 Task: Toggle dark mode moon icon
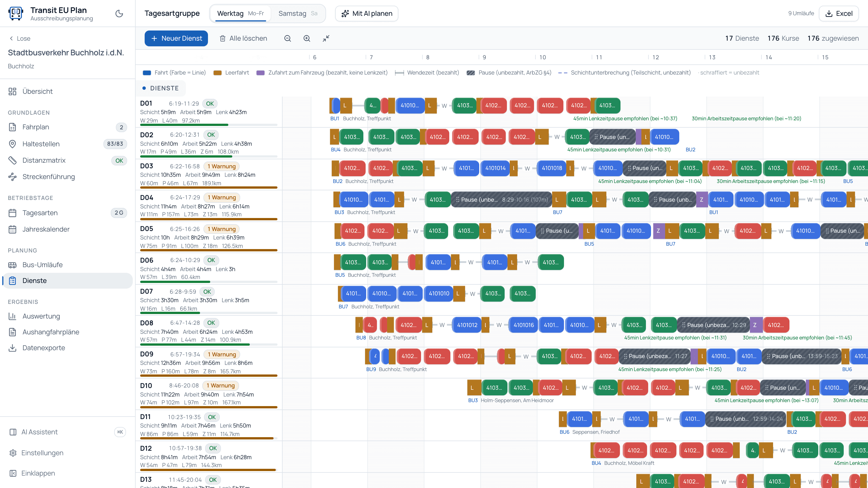point(119,14)
